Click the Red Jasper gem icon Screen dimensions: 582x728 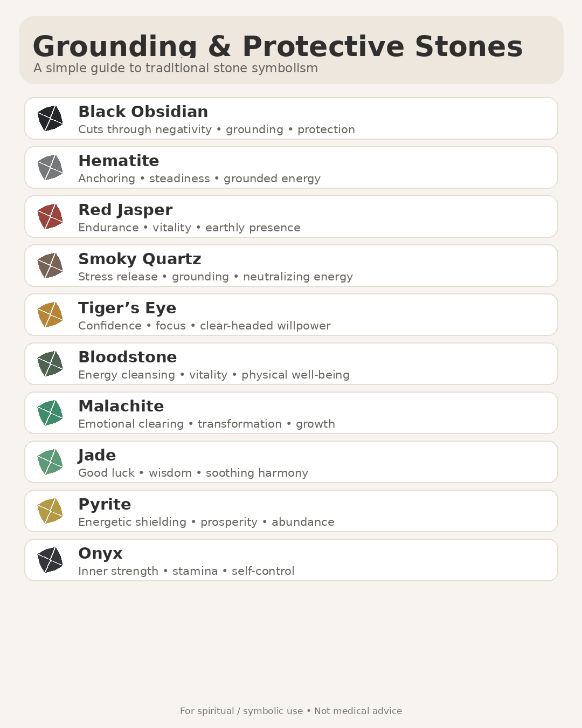click(x=50, y=216)
